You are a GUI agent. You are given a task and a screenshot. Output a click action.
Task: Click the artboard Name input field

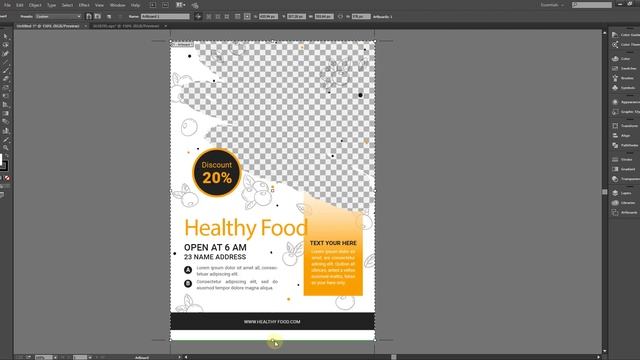165,17
